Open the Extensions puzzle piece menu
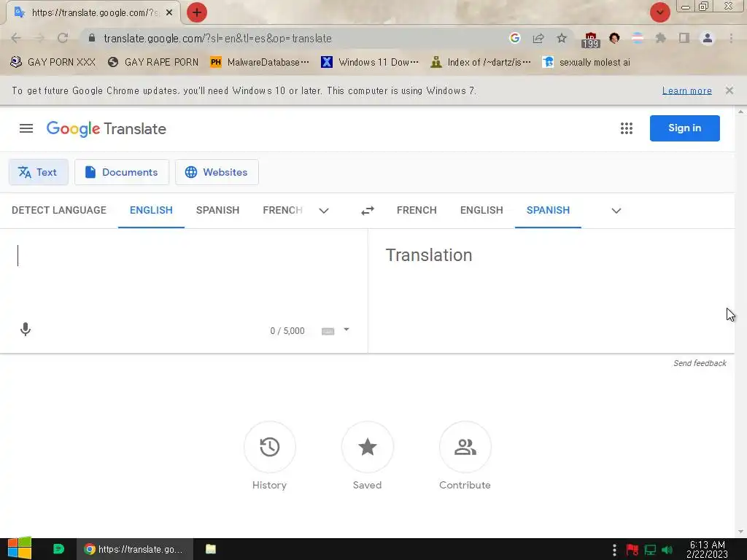 pos(661,38)
